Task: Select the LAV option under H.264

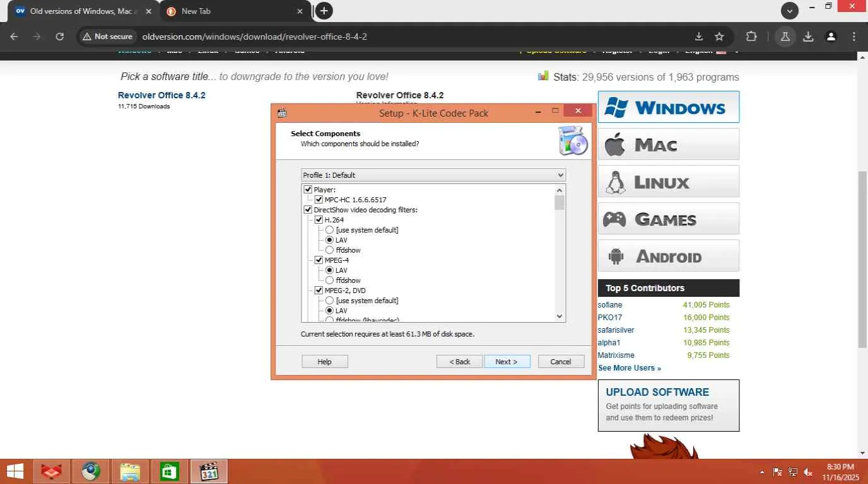Action: pos(329,240)
